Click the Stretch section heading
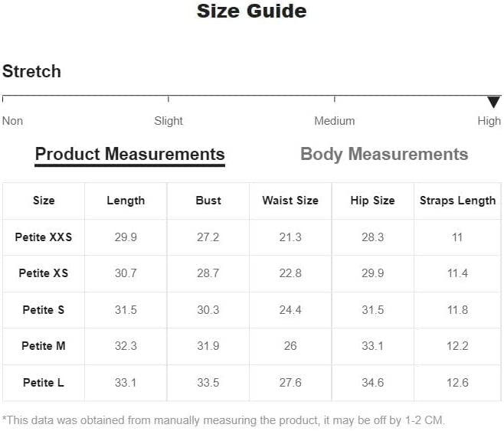The width and height of the screenshot is (504, 431). coord(32,72)
